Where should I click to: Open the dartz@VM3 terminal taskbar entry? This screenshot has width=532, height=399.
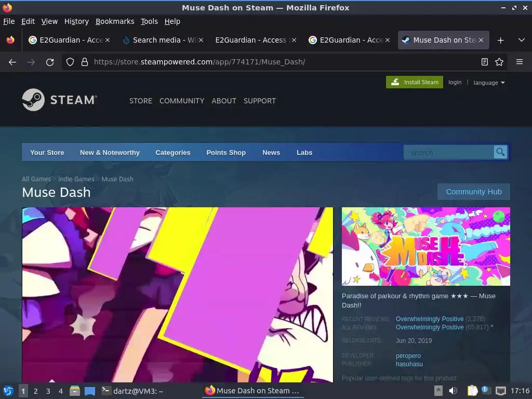pos(132,391)
